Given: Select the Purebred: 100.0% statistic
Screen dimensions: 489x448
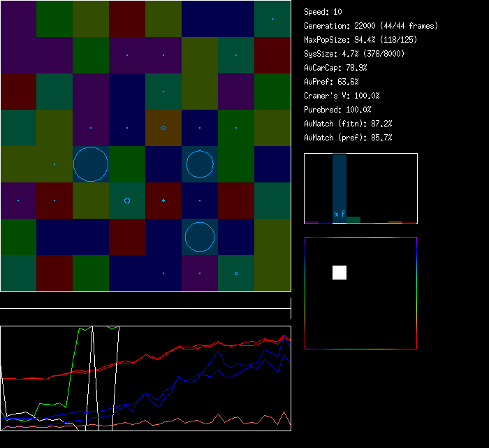Looking at the screenshot, I should pos(337,110).
